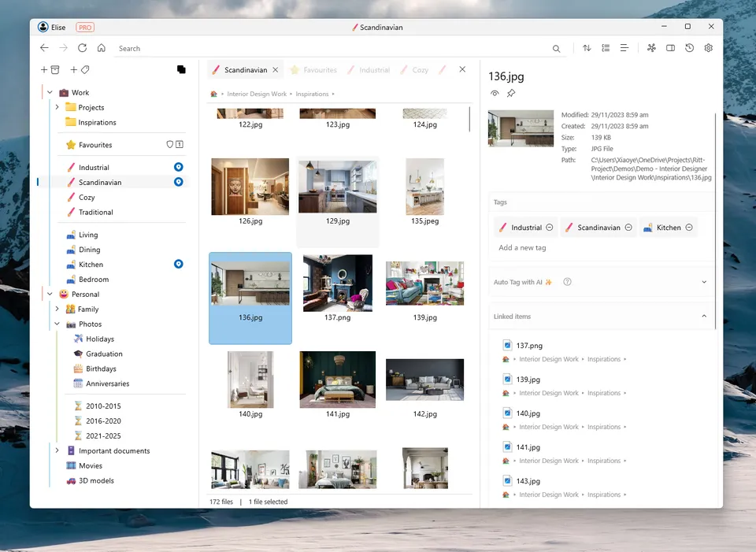
Task: Click the Add a new tag field
Action: (522, 248)
